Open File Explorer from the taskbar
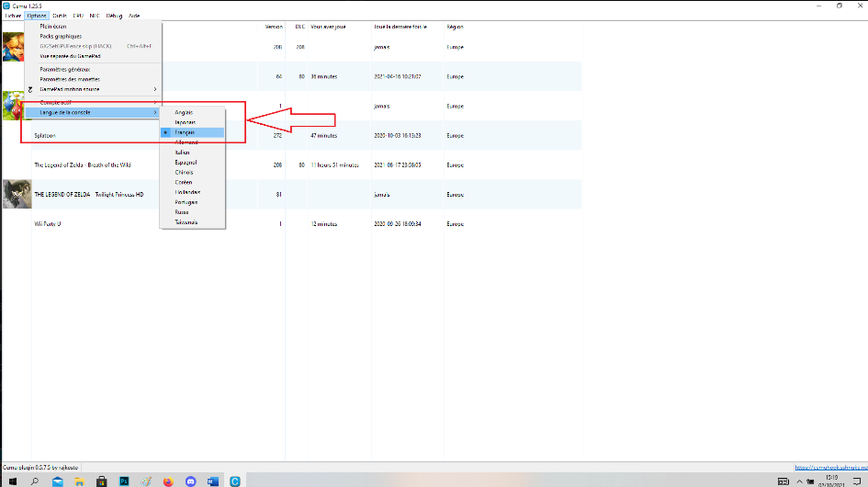Screen dimensions: 868x487 tap(79, 481)
